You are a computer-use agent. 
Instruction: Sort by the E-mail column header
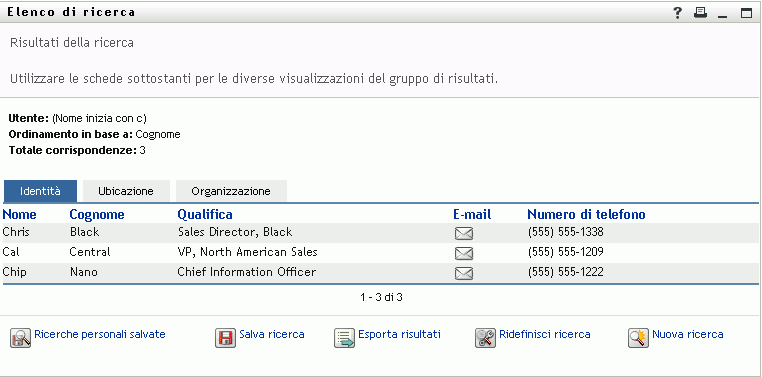472,214
